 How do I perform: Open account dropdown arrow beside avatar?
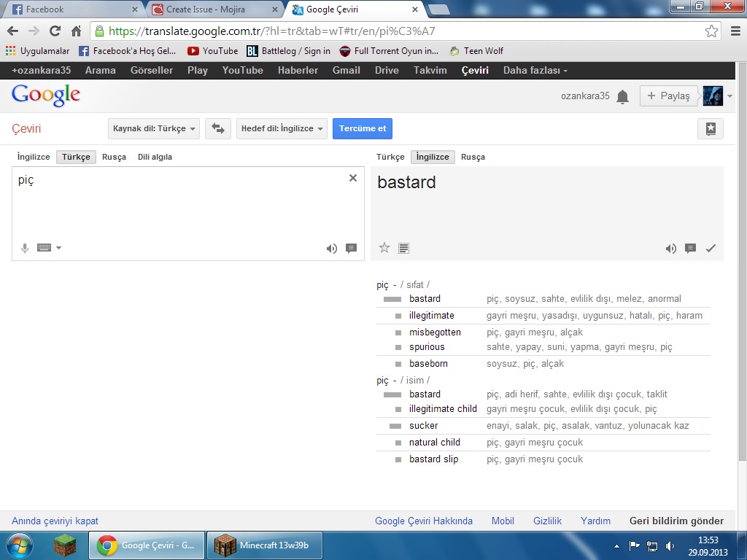729,96
